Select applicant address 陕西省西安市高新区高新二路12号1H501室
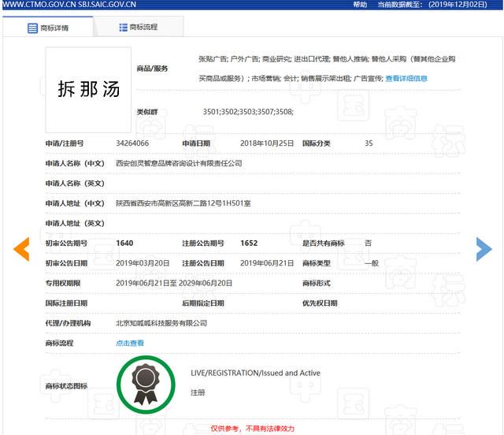The image size is (504, 435). tap(183, 203)
